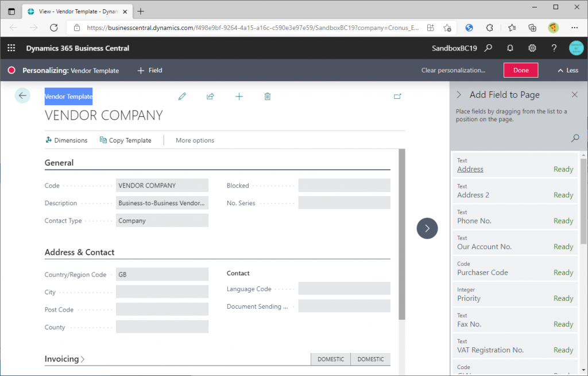Click the Document Sending field
This screenshot has height=376, width=588.
point(345,306)
